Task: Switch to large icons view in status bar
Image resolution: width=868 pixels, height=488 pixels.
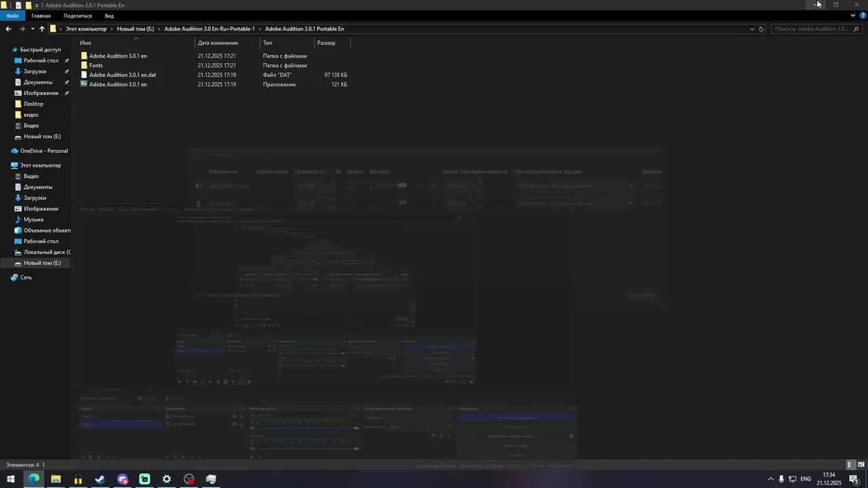Action: 861,465
